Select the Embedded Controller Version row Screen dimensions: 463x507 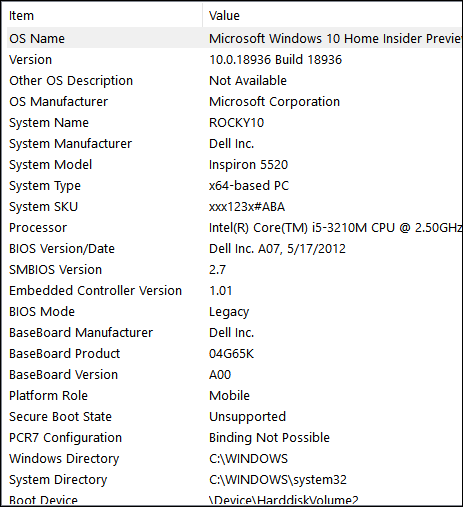[x=234, y=291]
